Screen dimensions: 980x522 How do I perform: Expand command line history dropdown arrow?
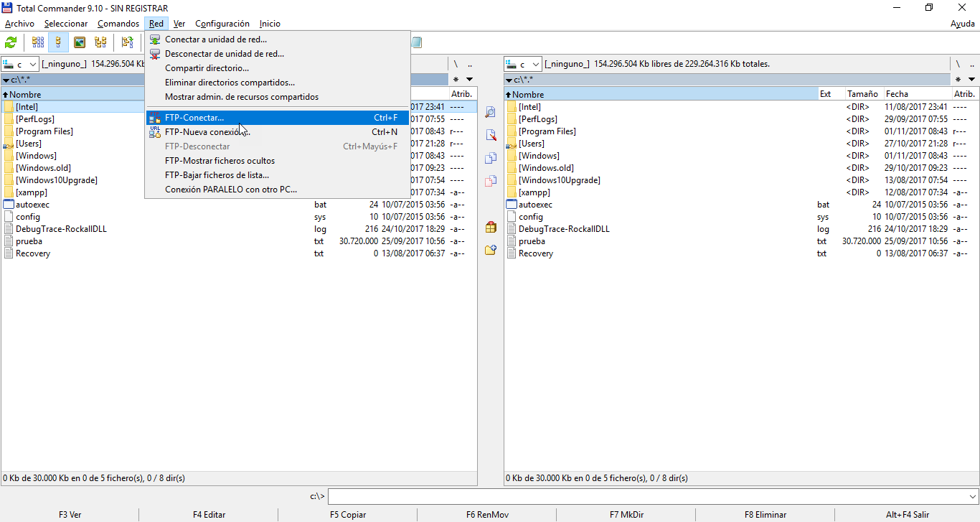click(972, 496)
